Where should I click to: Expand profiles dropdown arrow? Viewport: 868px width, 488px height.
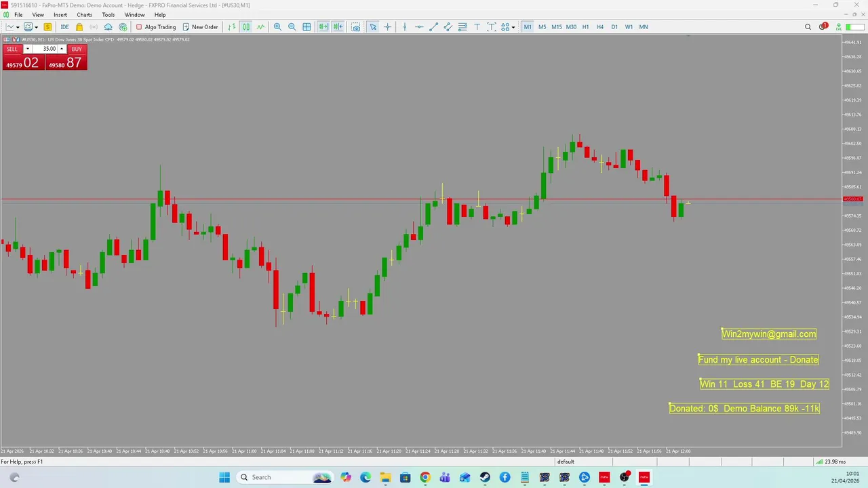pyautogui.click(x=37, y=27)
